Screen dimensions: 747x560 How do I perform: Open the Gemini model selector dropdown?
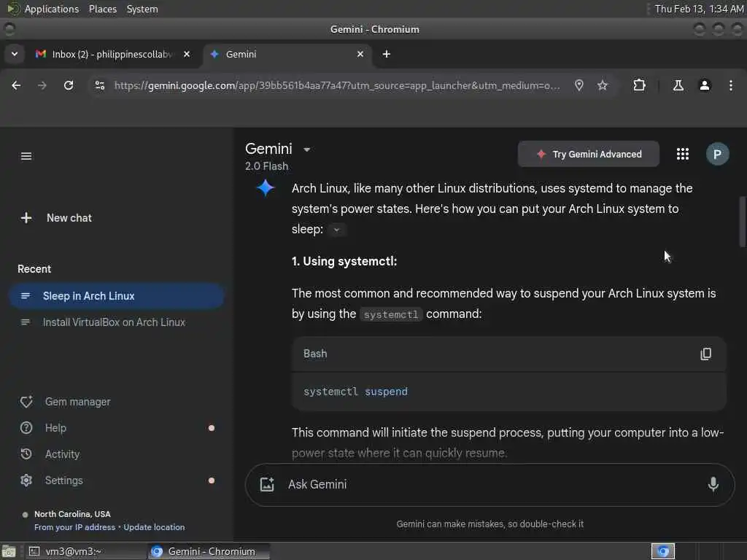click(307, 149)
